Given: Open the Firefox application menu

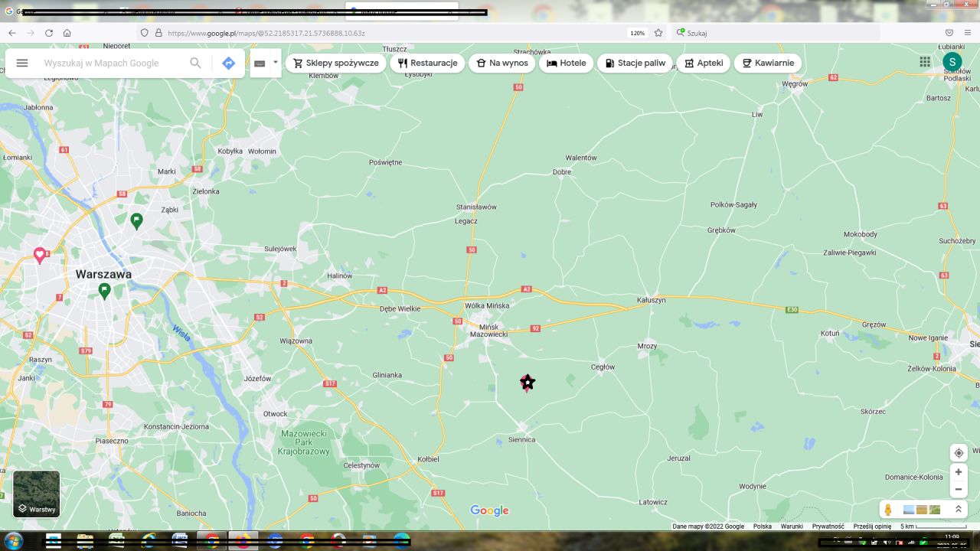Looking at the screenshot, I should 969,33.
